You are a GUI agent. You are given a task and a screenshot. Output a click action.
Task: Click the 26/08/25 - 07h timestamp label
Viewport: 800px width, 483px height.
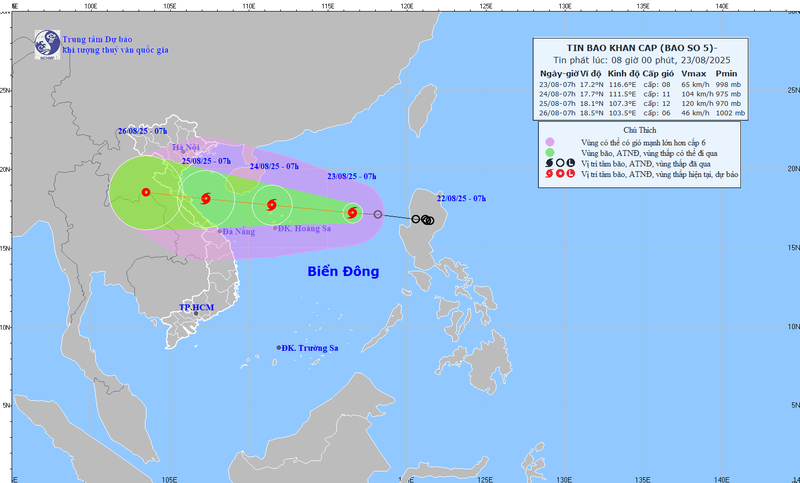139,131
